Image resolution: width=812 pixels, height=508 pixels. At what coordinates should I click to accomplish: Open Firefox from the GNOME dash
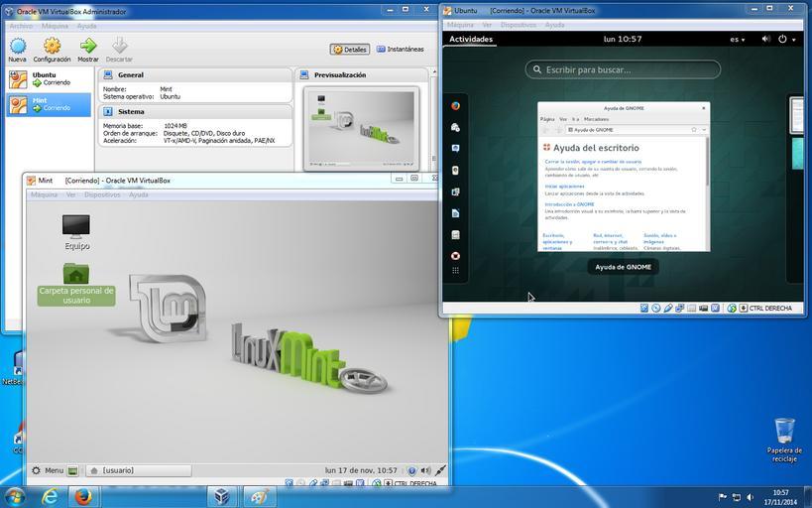455,105
